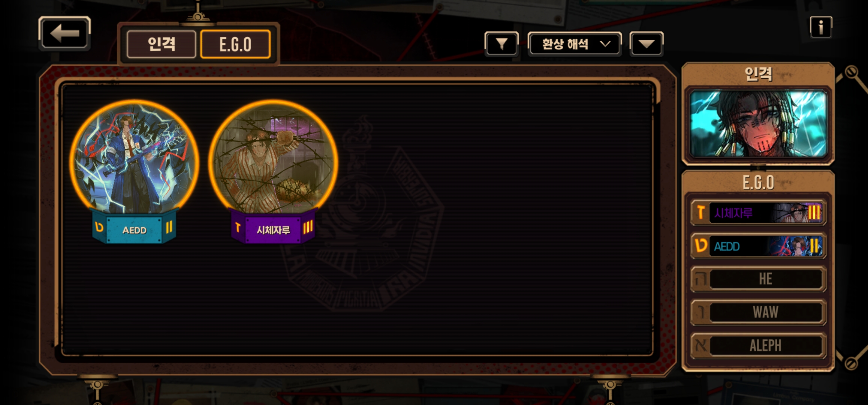Click the AEDD teal name label
868x405 pixels.
[x=134, y=229]
